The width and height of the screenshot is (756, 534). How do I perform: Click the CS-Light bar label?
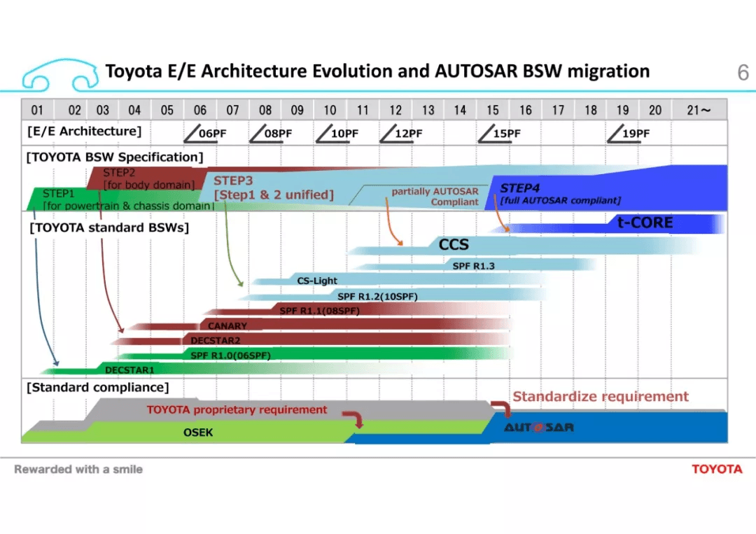click(317, 281)
